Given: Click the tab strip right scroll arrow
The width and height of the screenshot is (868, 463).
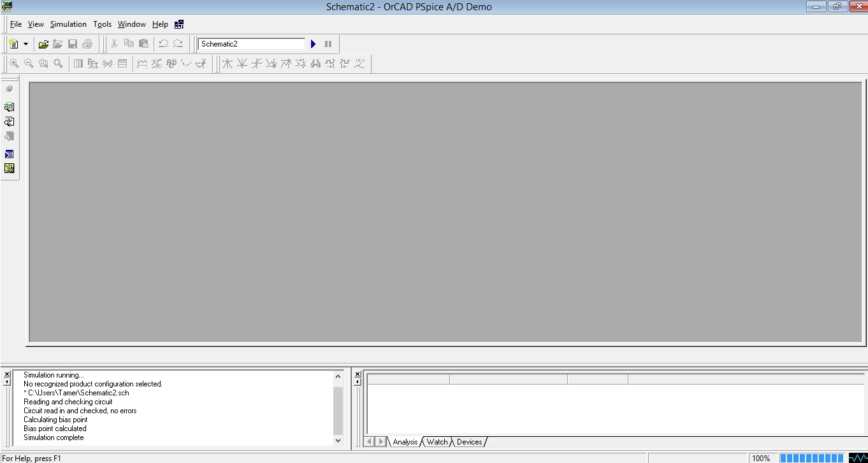Looking at the screenshot, I should tap(380, 442).
